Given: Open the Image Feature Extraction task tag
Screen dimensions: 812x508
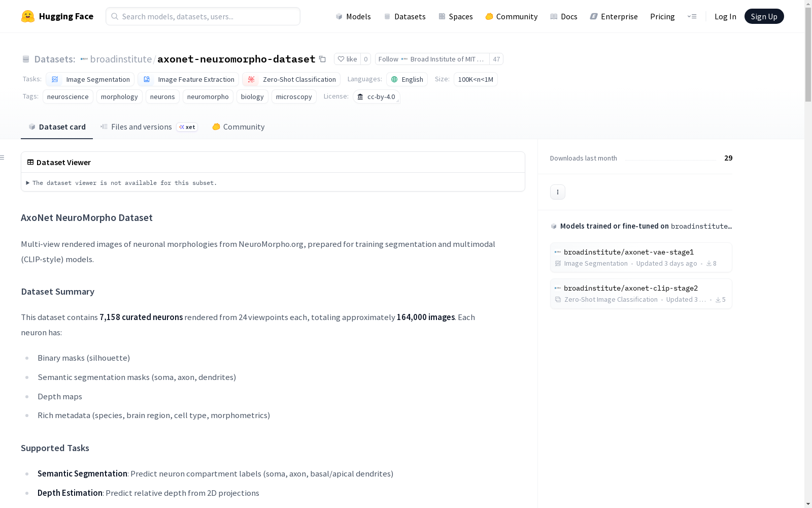Looking at the screenshot, I should [188, 79].
